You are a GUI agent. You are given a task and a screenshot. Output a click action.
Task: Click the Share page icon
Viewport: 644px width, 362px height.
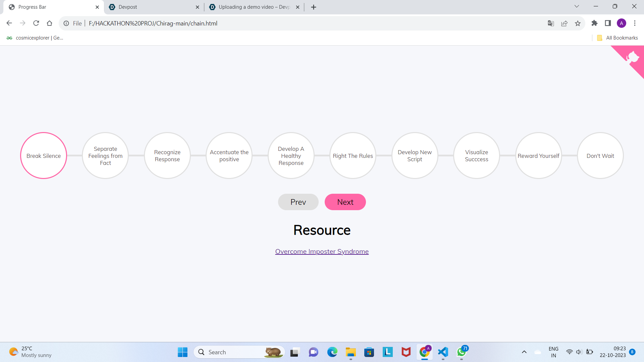[x=564, y=23]
